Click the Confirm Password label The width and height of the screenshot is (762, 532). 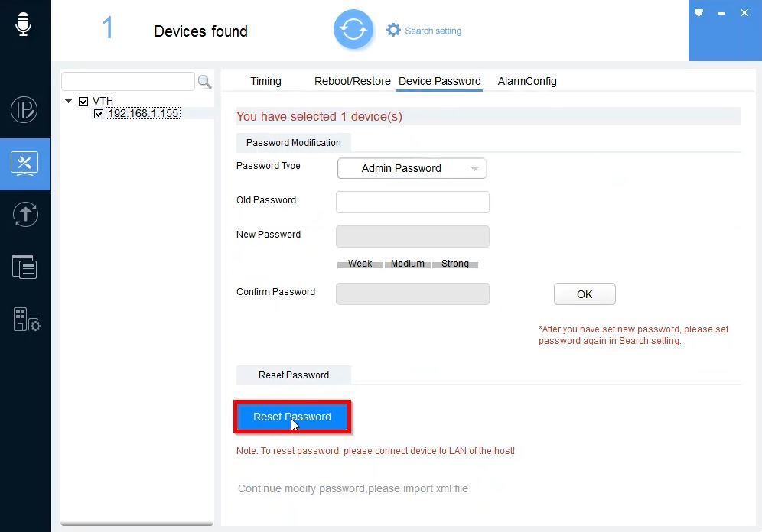pyautogui.click(x=275, y=292)
